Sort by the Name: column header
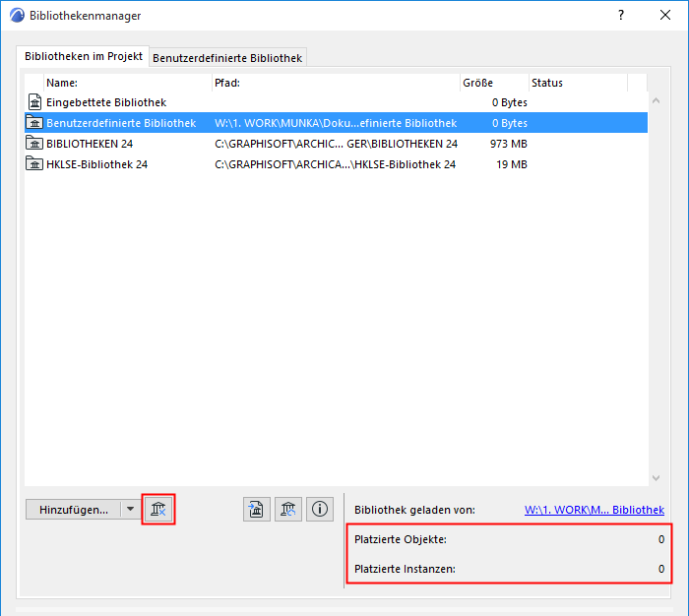 [128, 83]
